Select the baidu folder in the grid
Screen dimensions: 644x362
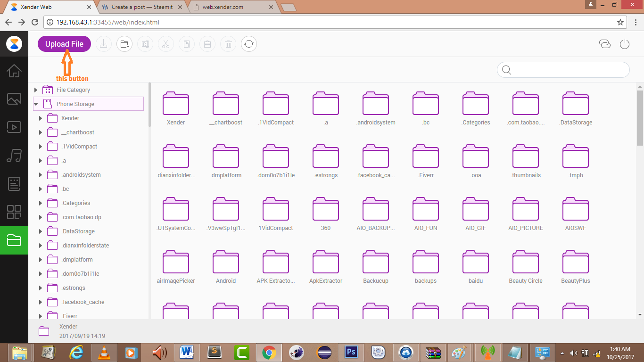(476, 266)
